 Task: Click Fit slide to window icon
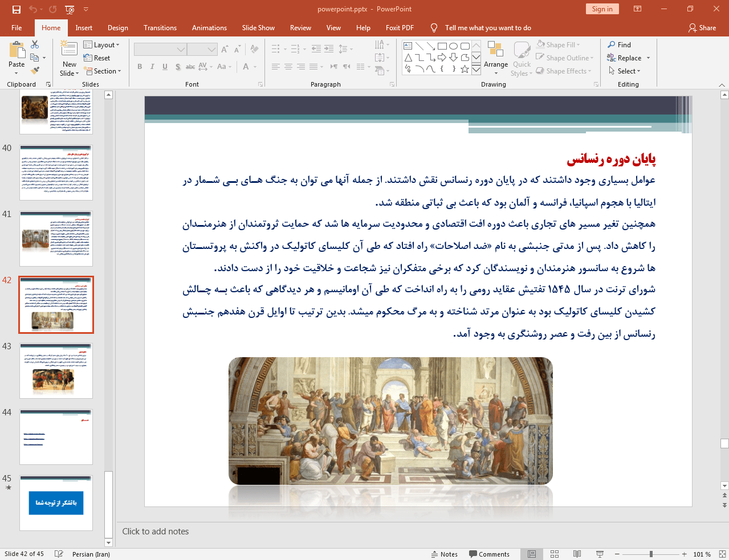click(722, 554)
